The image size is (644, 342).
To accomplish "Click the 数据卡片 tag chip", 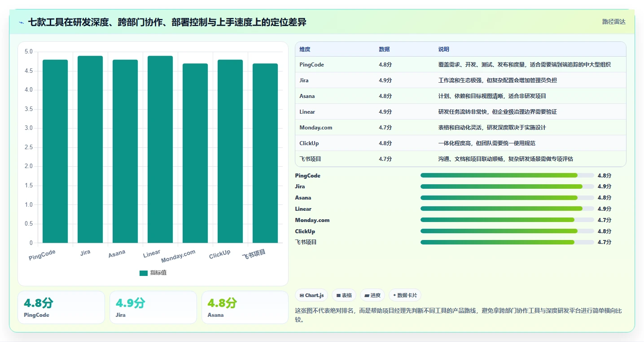I will pyautogui.click(x=405, y=295).
